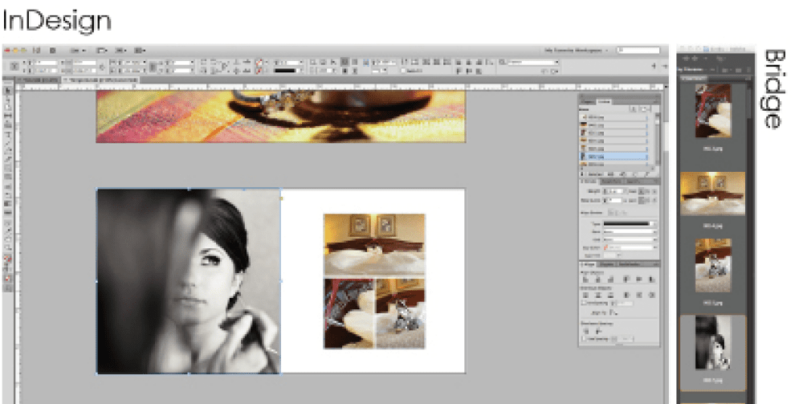The width and height of the screenshot is (803, 404).
Task: Distribute horizontal space in Distribute Spacing
Action: point(598,331)
